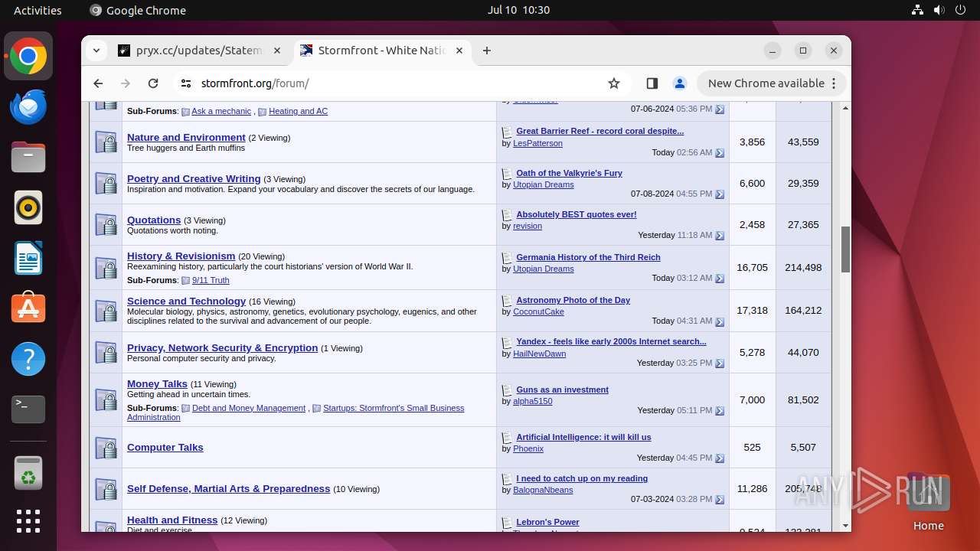View user LesPatterson's profile
This screenshot has height=551, width=980.
537,143
